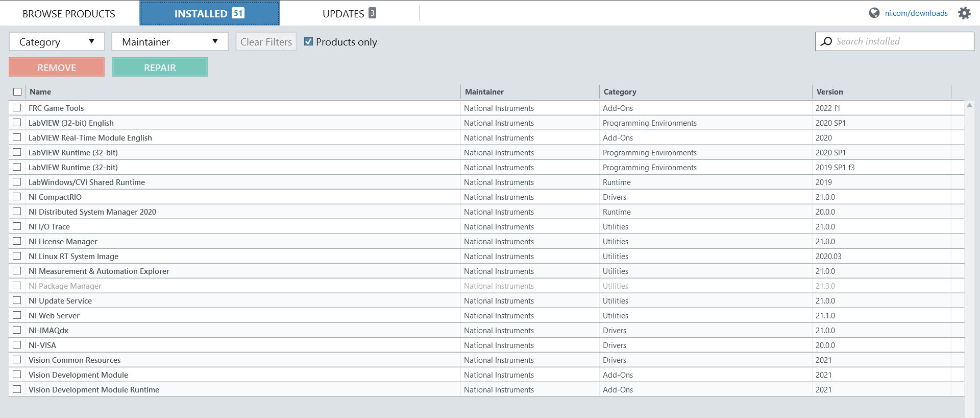This screenshot has width=980, height=418.
Task: Click National Instruments in the NI-IMAQdx row
Action: 499,331
